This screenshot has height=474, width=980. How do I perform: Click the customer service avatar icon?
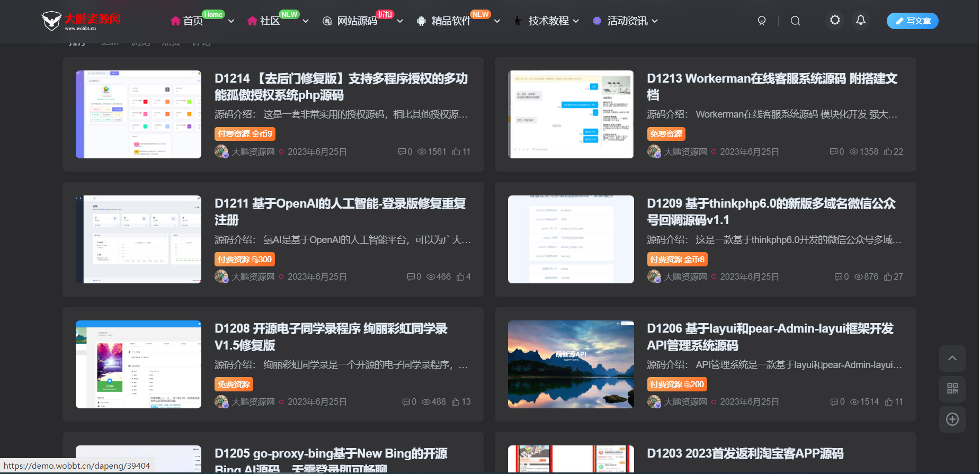tap(762, 21)
